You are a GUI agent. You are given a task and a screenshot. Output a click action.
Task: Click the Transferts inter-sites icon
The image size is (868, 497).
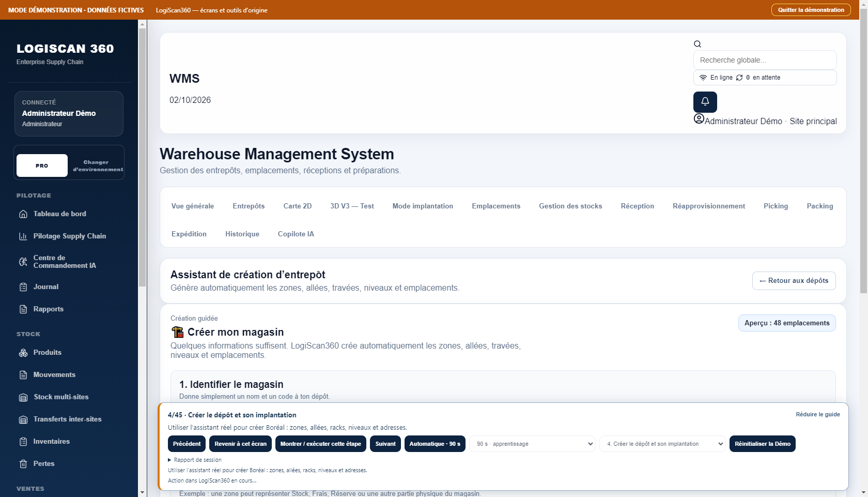pyautogui.click(x=23, y=419)
